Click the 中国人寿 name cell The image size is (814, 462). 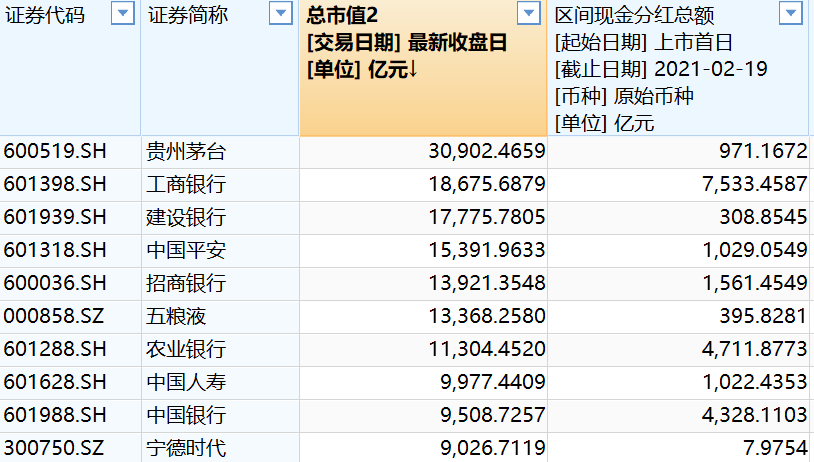[220, 382]
